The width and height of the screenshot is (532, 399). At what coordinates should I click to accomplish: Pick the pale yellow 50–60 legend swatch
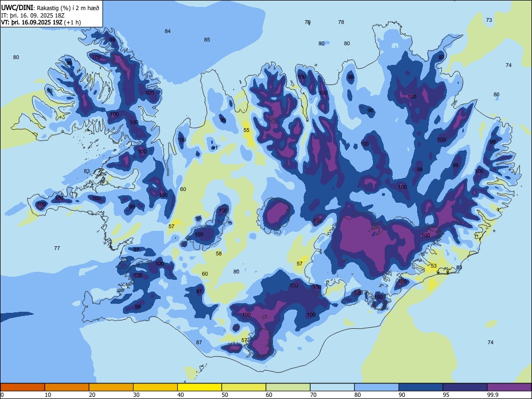point(244,387)
